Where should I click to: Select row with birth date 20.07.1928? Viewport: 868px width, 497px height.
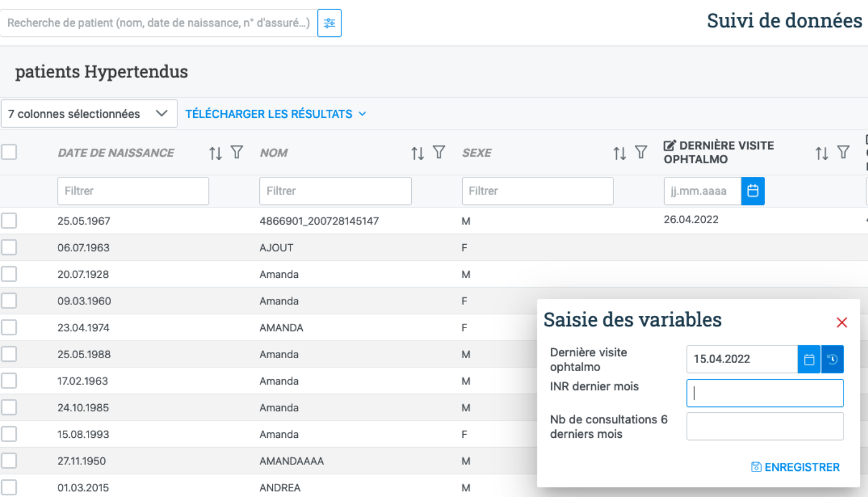[x=9, y=274]
